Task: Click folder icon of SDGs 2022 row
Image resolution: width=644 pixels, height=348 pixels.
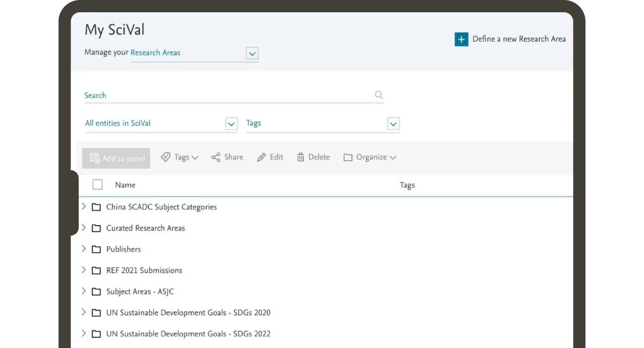Action: pos(96,334)
